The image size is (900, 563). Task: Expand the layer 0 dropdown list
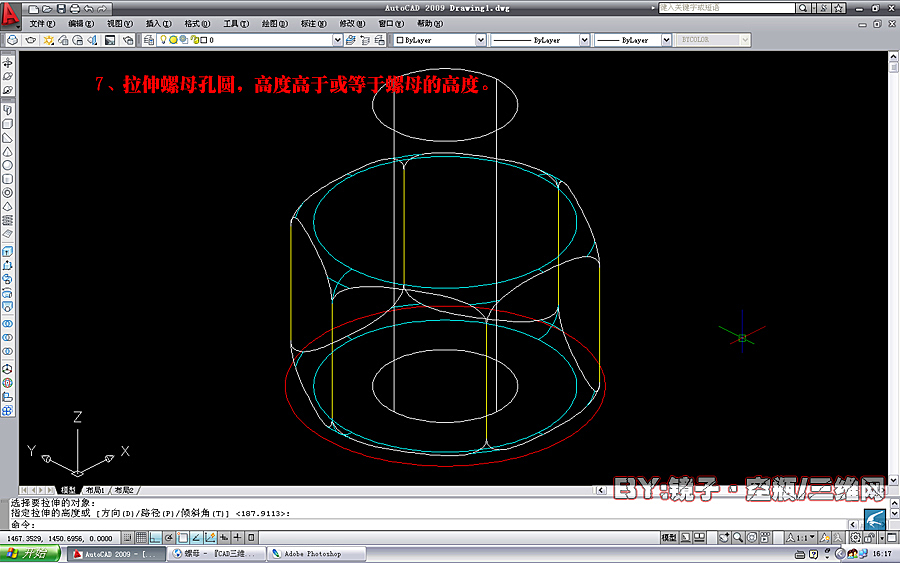[338, 40]
